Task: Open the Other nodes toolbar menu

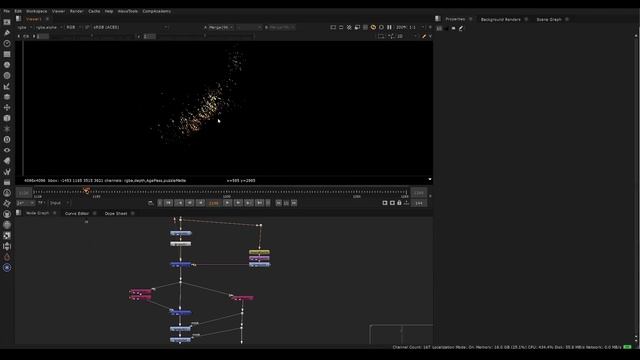Action: coord(7,182)
